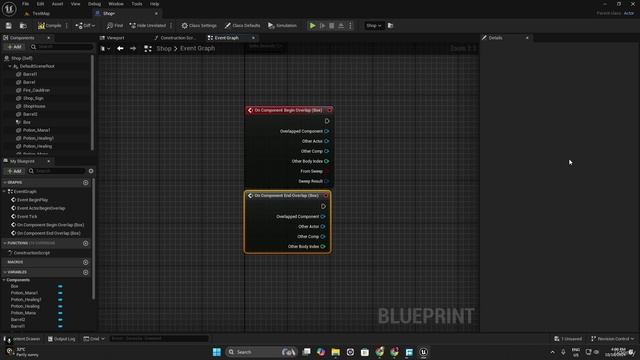Click the Eject playback button
Screen dimensions: 640x360
click(x=341, y=26)
